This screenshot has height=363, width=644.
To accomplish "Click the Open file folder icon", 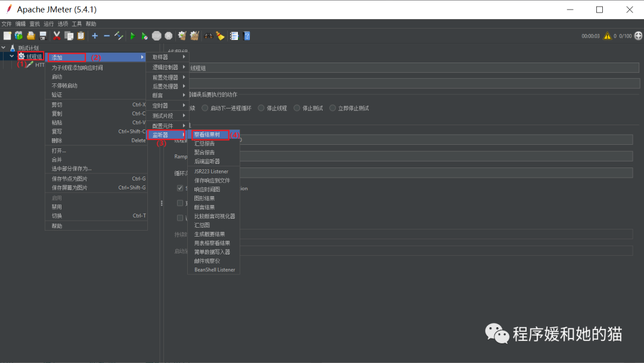I will pos(31,36).
